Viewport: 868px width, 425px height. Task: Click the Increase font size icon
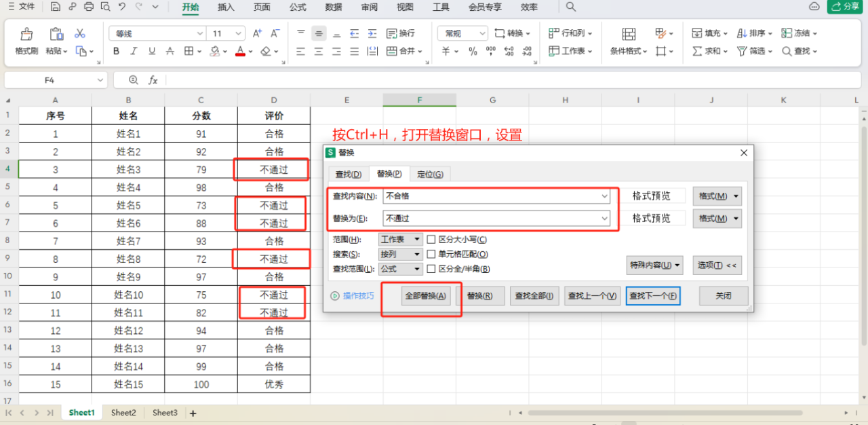(257, 33)
